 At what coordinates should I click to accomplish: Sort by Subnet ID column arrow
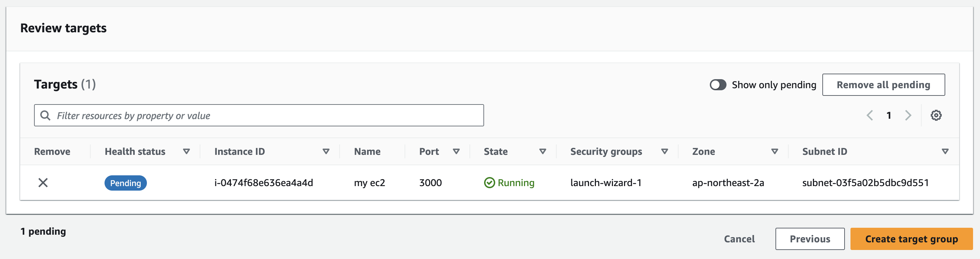945,151
